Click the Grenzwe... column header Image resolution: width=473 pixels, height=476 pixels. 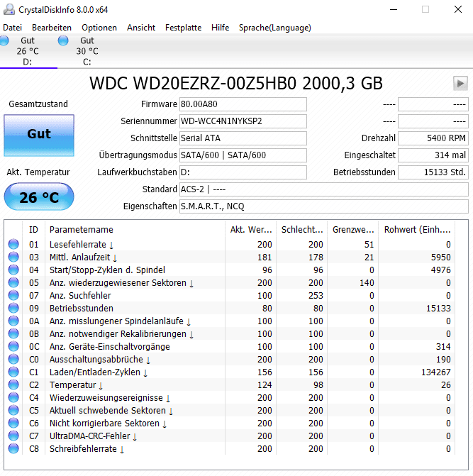[x=353, y=230]
